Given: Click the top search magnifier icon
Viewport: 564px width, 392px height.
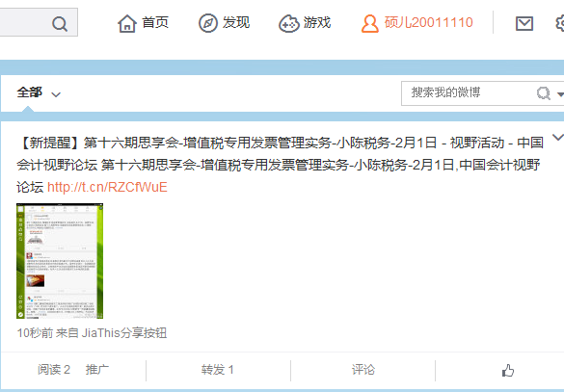Looking at the screenshot, I should pos(60,24).
